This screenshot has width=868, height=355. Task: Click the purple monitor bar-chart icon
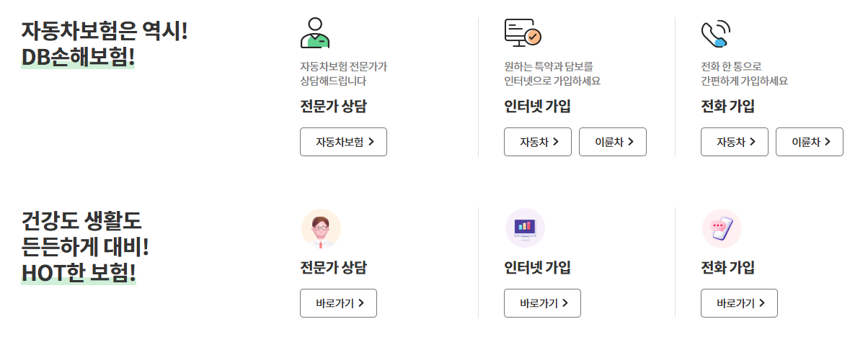click(524, 228)
